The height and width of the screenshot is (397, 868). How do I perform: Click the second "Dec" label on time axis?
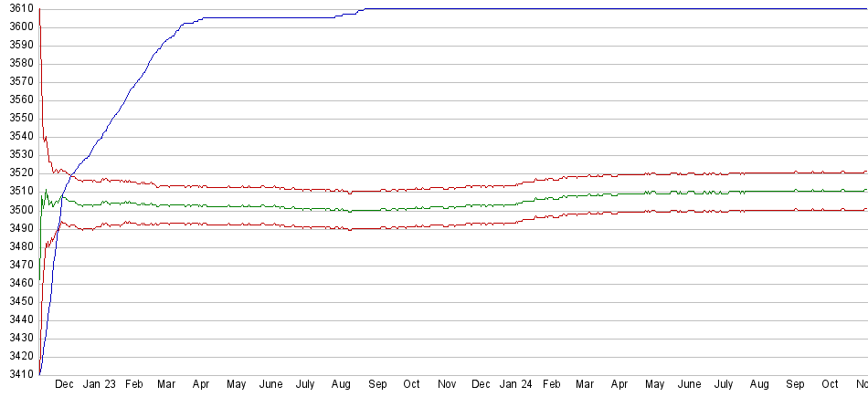point(481,385)
